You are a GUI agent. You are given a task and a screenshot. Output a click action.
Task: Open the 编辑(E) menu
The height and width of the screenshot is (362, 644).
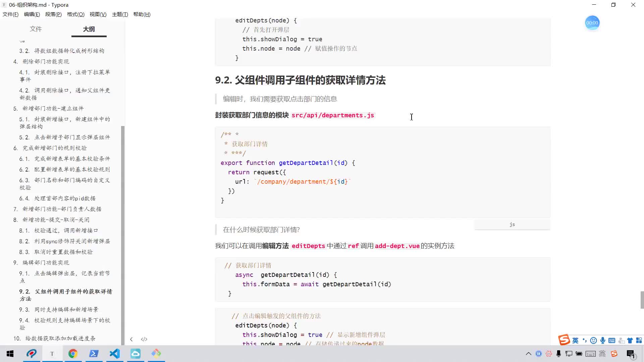pyautogui.click(x=32, y=14)
